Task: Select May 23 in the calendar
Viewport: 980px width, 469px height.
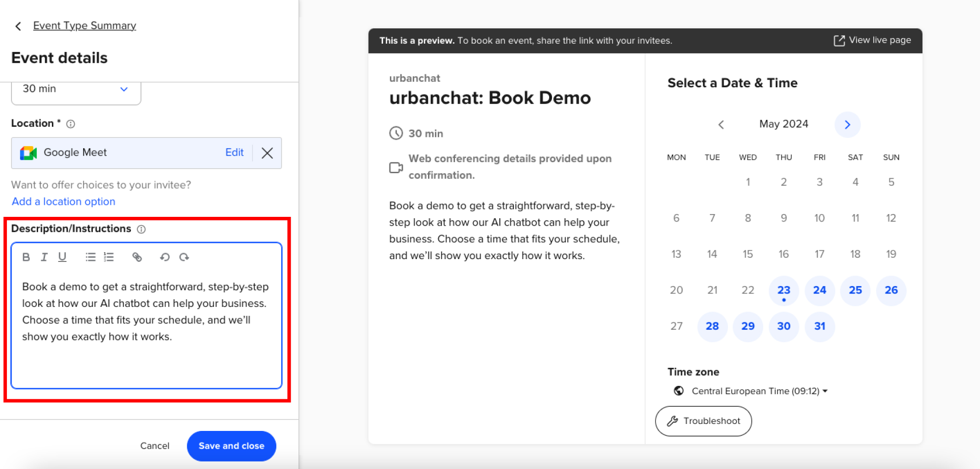Action: click(x=784, y=291)
